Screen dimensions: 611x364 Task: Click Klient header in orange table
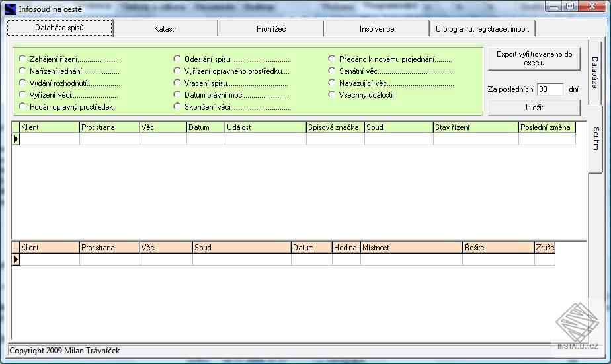(50, 248)
